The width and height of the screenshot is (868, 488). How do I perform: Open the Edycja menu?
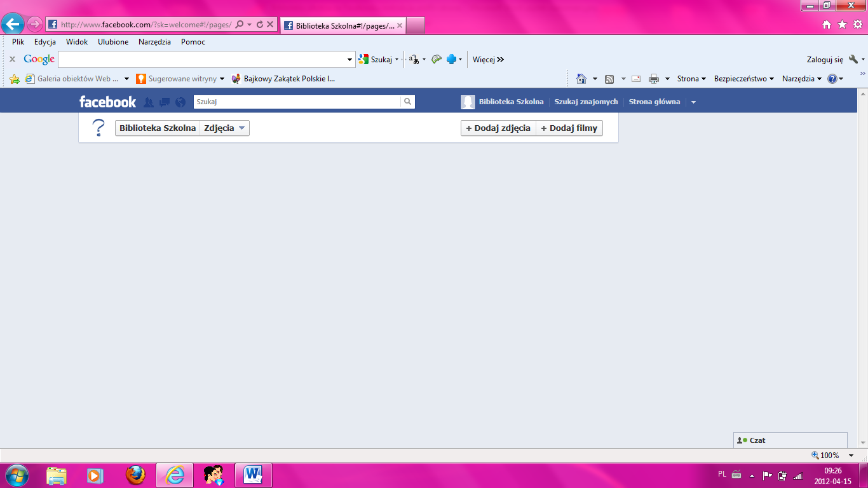point(45,42)
